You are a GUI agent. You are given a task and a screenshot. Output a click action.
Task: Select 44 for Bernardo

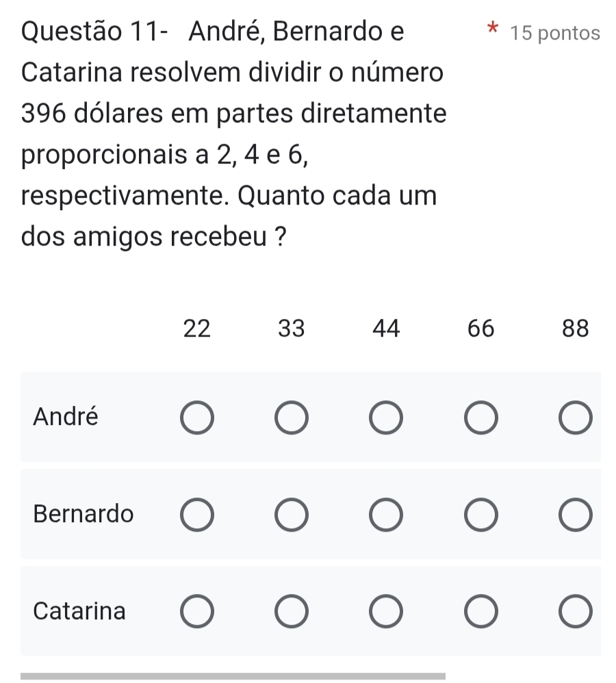pyautogui.click(x=385, y=515)
